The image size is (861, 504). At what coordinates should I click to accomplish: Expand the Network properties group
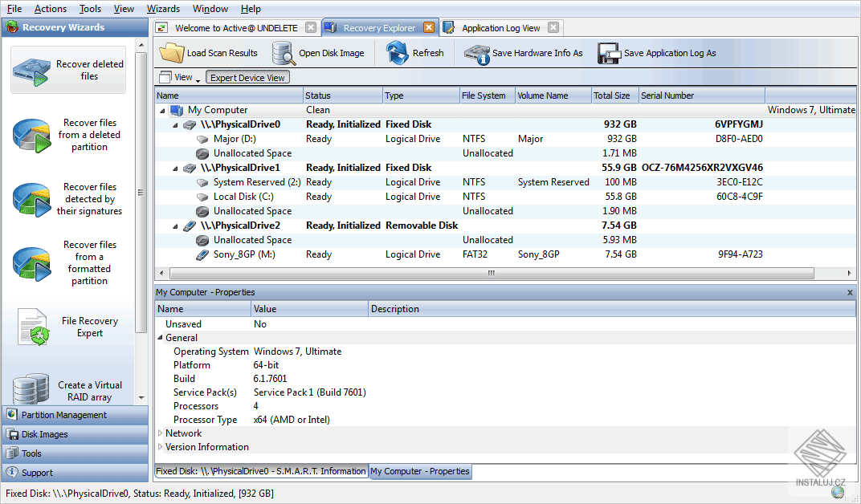tap(161, 433)
